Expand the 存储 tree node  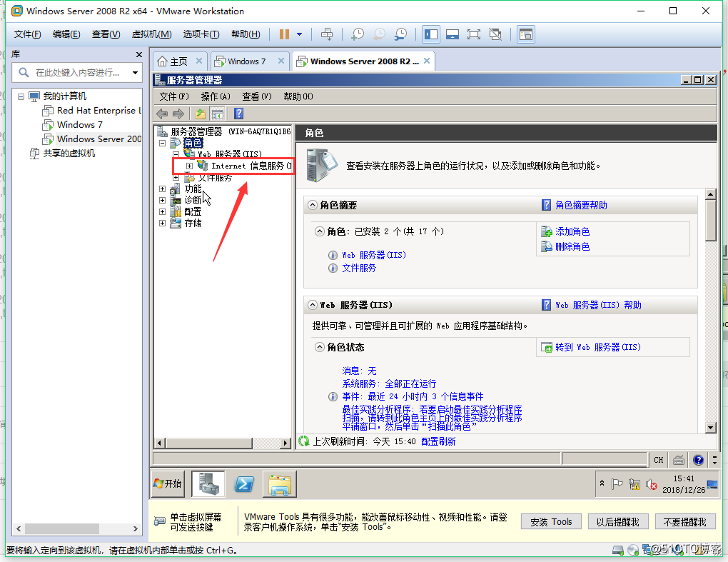coord(163,224)
